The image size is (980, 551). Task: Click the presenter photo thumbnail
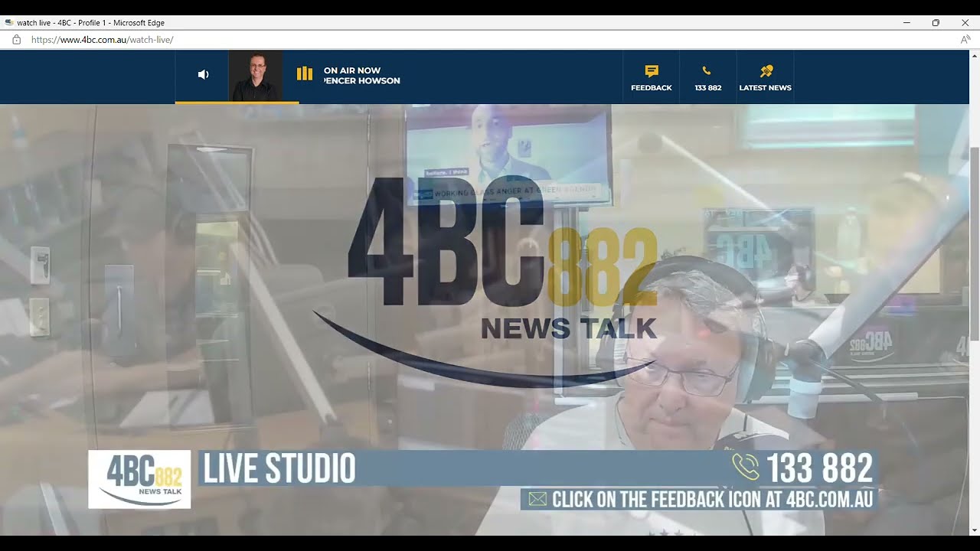(256, 76)
